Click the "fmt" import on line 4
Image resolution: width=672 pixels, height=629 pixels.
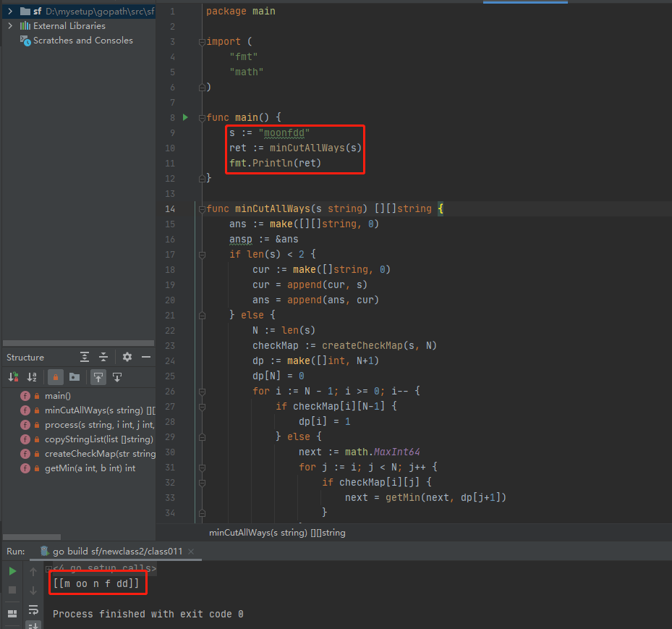click(244, 56)
